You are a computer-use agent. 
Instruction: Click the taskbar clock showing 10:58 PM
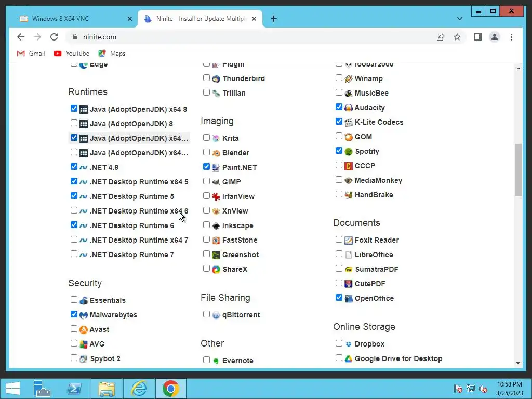coord(509,389)
